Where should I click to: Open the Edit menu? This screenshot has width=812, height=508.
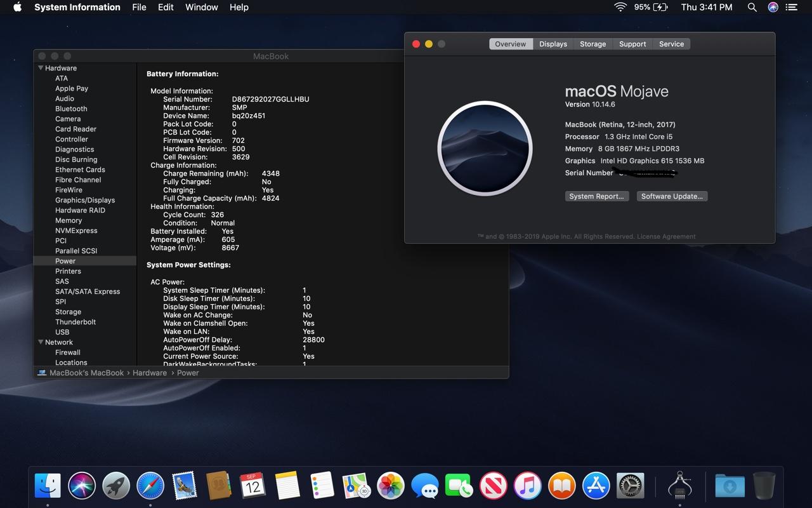tap(166, 7)
